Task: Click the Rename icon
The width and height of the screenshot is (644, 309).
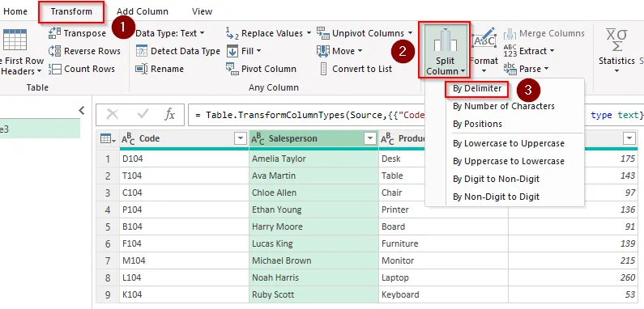Action: 141,69
